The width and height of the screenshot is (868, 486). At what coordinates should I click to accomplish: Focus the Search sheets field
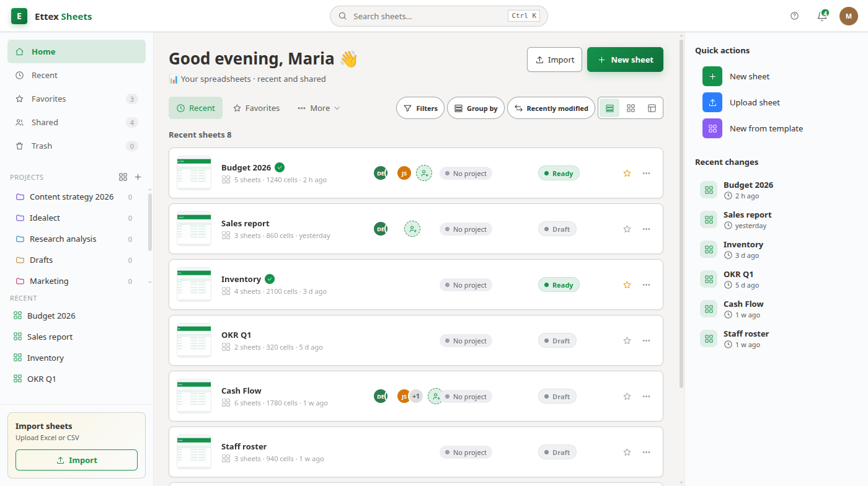click(439, 16)
